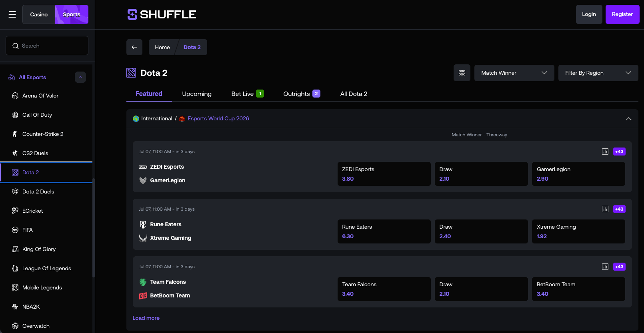The height and width of the screenshot is (333, 644).
Task: Click the Counter-Strike 2 icon
Action: tap(15, 134)
